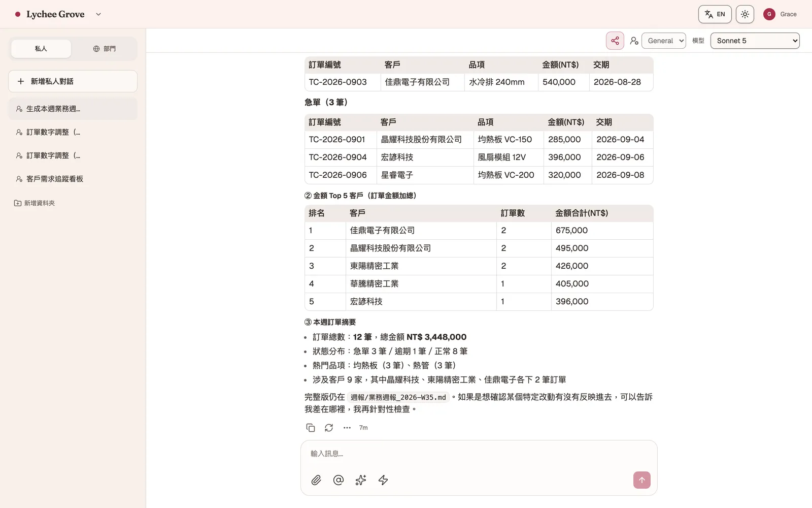This screenshot has height=508, width=812.
Task: Click the 模型 label next to model selector
Action: (698, 41)
